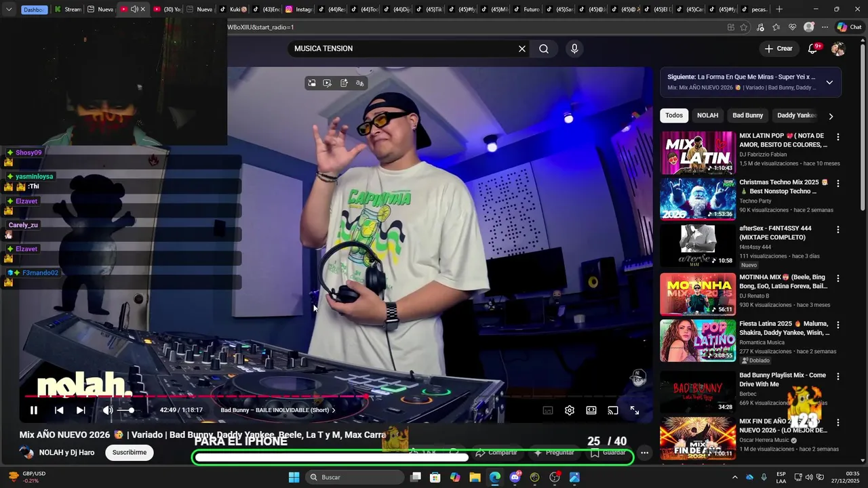The width and height of the screenshot is (868, 488).
Task: Open the 'Bad Bunny Playlist Mix' video title
Action: click(x=783, y=380)
